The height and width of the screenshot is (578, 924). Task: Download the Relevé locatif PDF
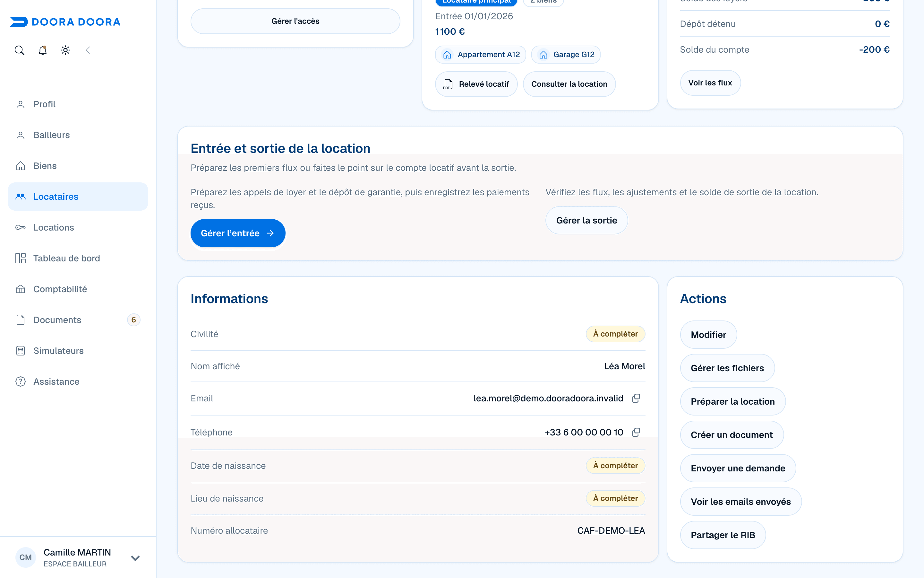(x=476, y=84)
